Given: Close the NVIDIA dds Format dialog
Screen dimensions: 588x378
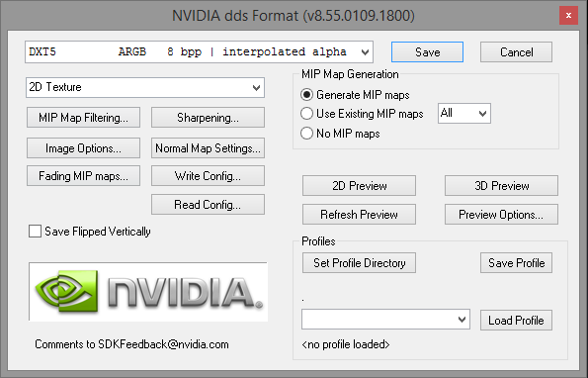Looking at the screenshot, I should click(568, 16).
